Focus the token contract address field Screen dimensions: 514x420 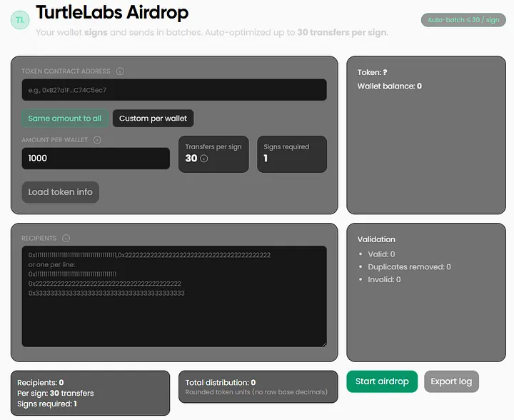coord(174,90)
